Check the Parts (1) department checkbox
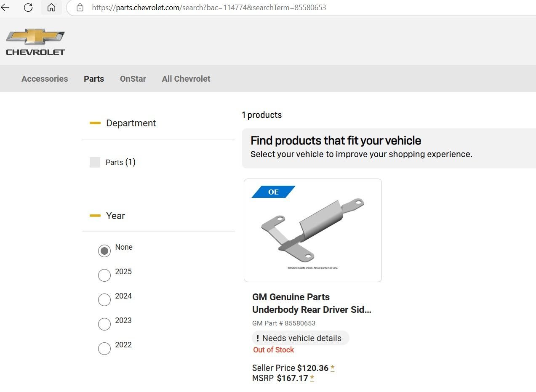This screenshot has width=536, height=392. (95, 163)
